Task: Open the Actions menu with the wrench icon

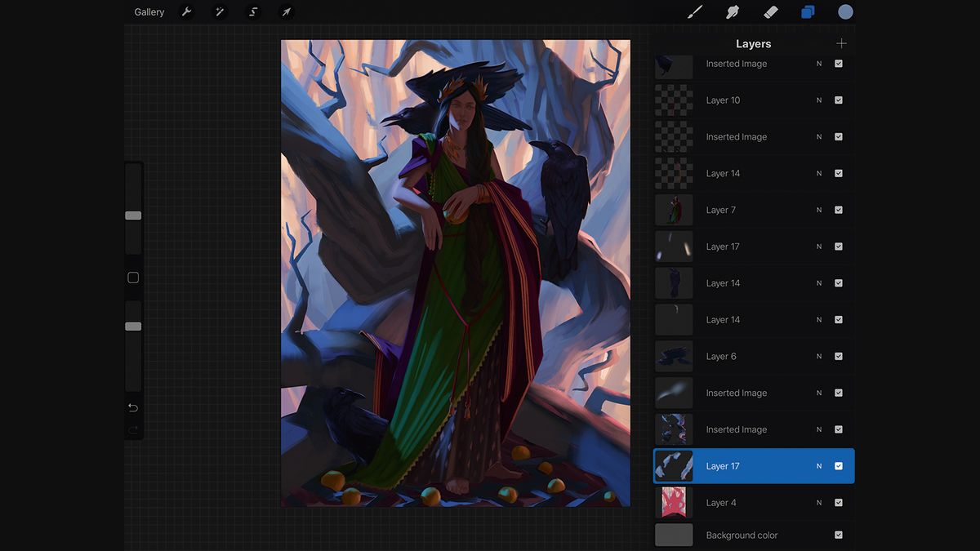Action: [186, 11]
